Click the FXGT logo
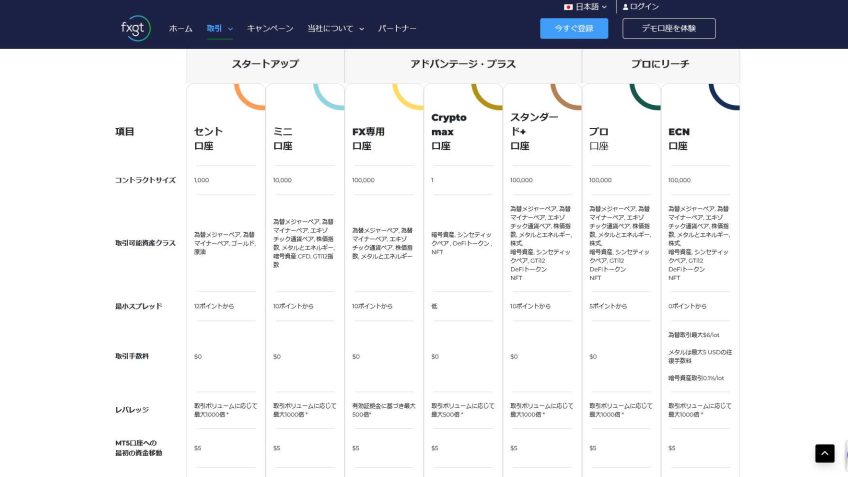Image resolution: width=848 pixels, height=477 pixels. coord(134,28)
